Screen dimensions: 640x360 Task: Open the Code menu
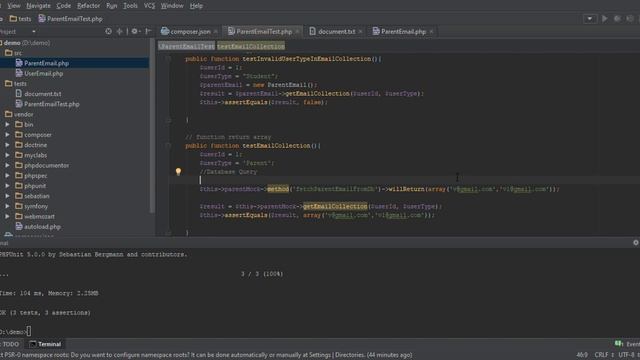point(63,6)
